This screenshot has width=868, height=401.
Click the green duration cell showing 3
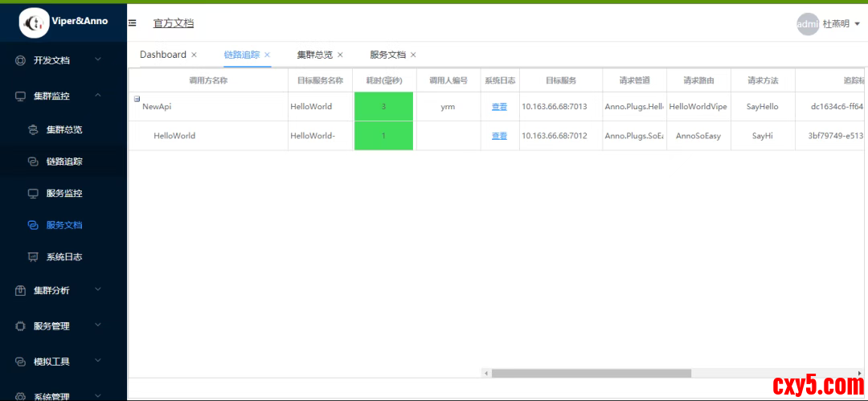[x=383, y=107]
